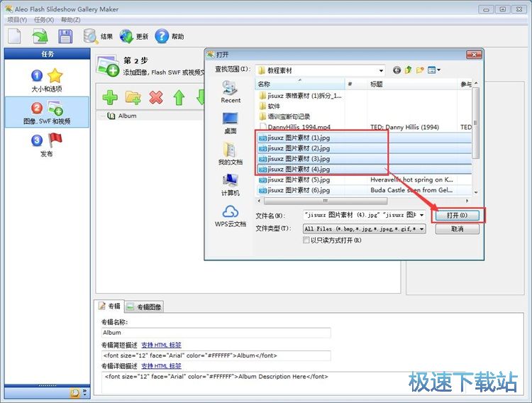Click the task panel bottom note icon
Screen dimensions: 532x403
pos(75,393)
